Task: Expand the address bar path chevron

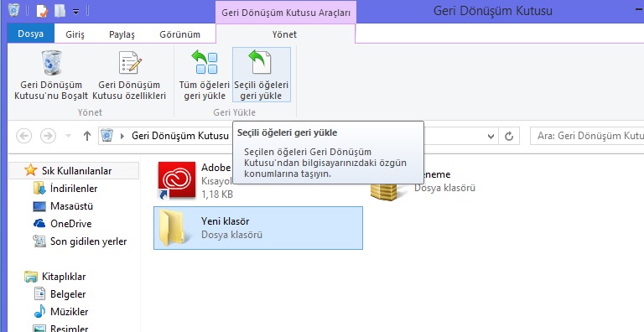Action: (122, 136)
